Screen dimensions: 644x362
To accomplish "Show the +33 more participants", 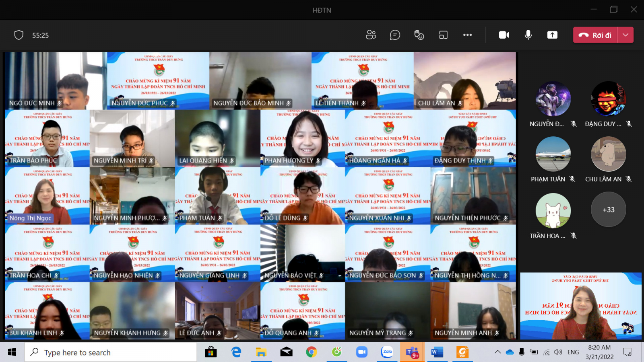I will click(x=608, y=210).
